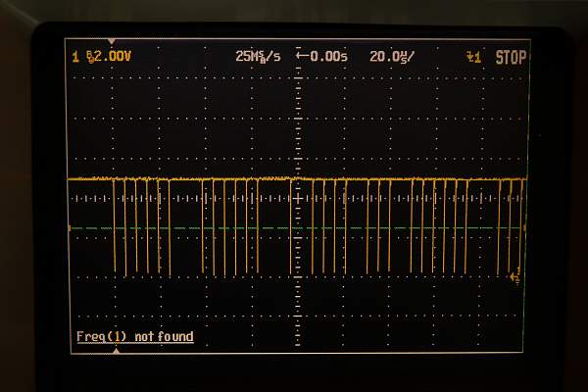This screenshot has height=392, width=588.
Task: Click the horizontal center graticule tick line
Action: [x=196, y=197]
